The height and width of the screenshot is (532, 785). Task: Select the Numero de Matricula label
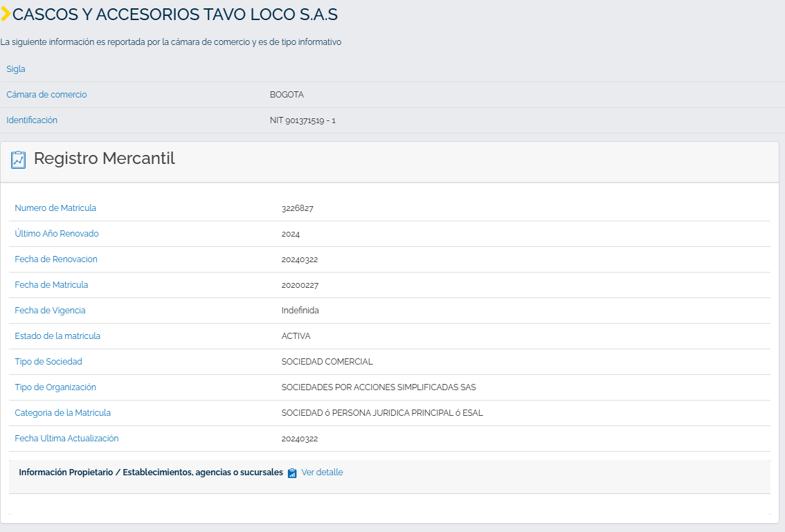click(x=55, y=208)
